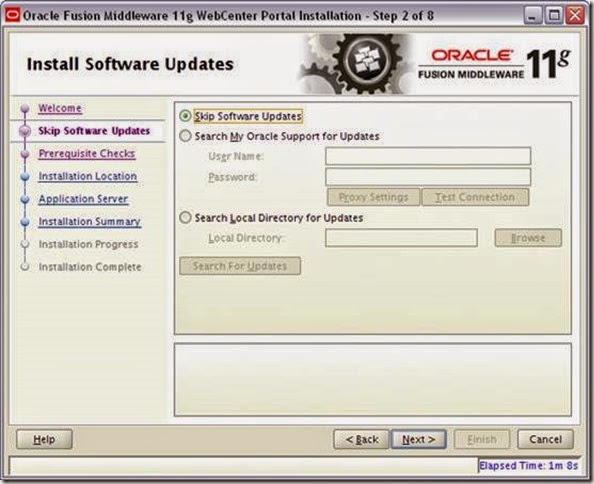Jump to Prerequisite Checks step
The width and height of the screenshot is (594, 484).
click(x=87, y=154)
